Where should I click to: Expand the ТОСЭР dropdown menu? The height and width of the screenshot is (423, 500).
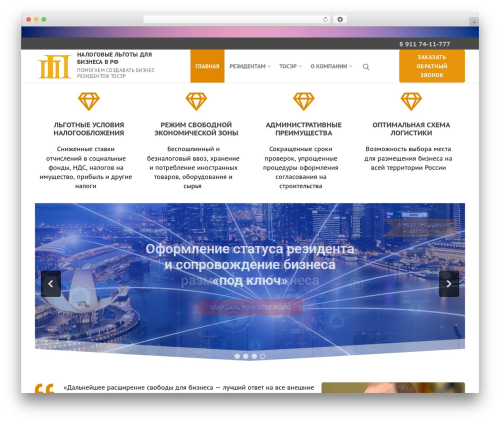tap(290, 66)
